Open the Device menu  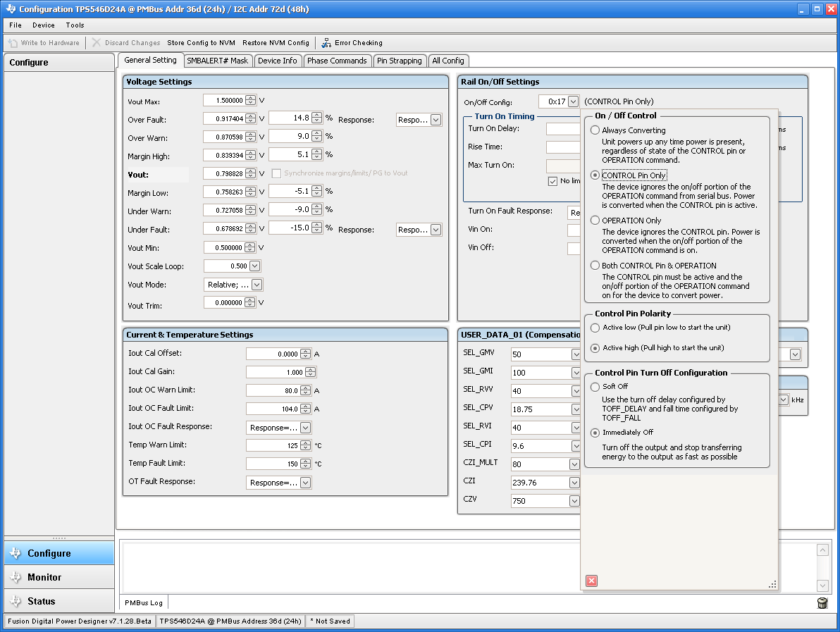[43, 25]
